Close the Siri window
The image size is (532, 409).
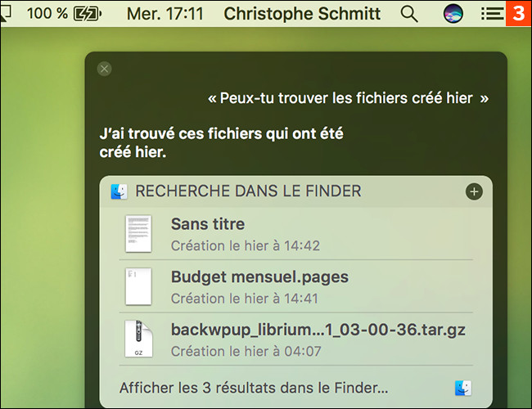(x=104, y=69)
